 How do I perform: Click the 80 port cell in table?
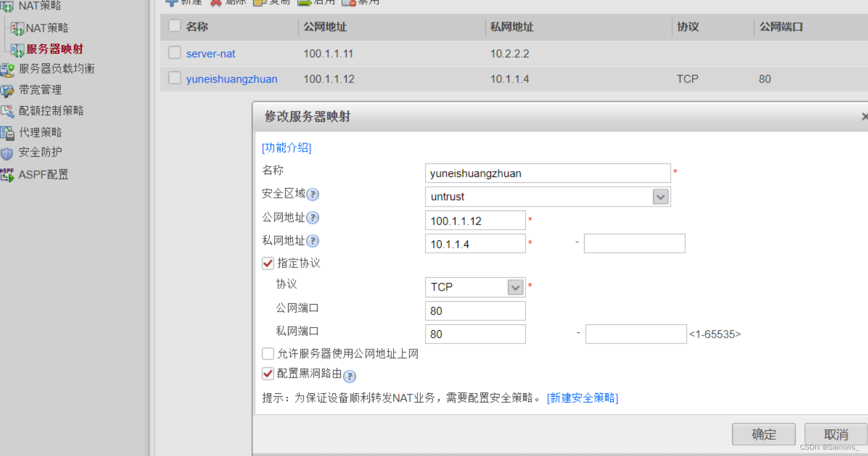click(765, 79)
